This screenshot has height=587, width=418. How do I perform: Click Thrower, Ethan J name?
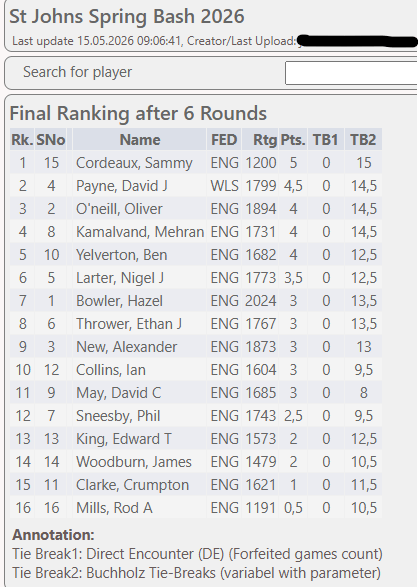click(x=129, y=324)
